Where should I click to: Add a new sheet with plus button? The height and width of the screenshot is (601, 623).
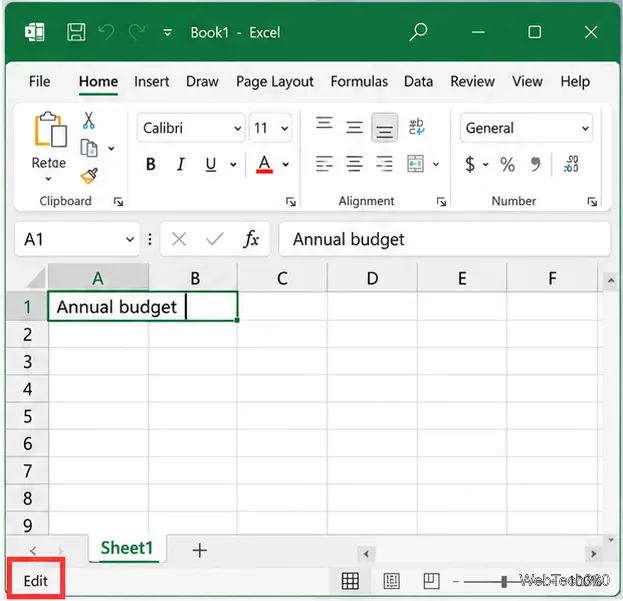(199, 550)
